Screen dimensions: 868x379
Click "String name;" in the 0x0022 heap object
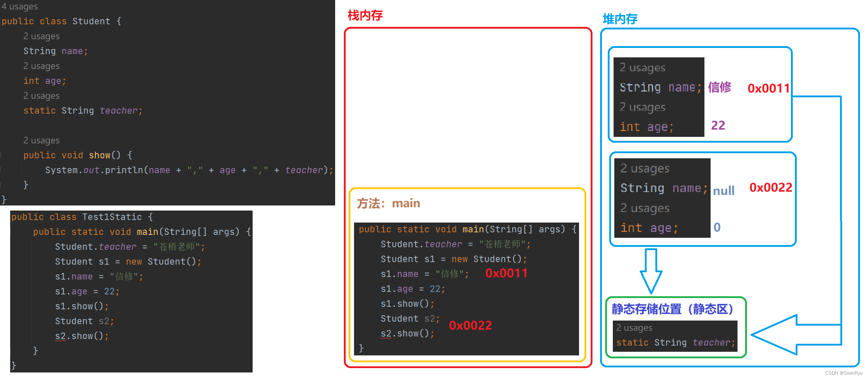tap(664, 188)
